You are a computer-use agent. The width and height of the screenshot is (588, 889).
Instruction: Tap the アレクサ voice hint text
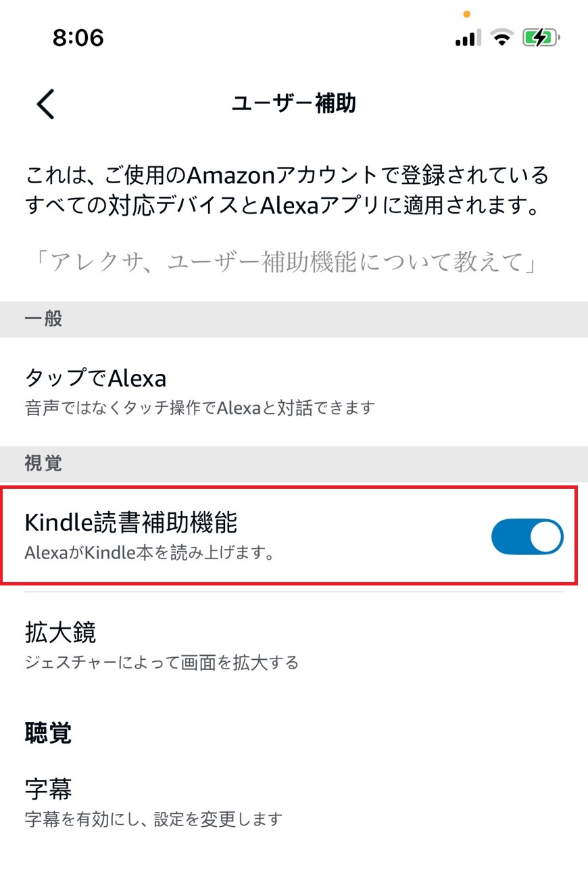point(293,263)
